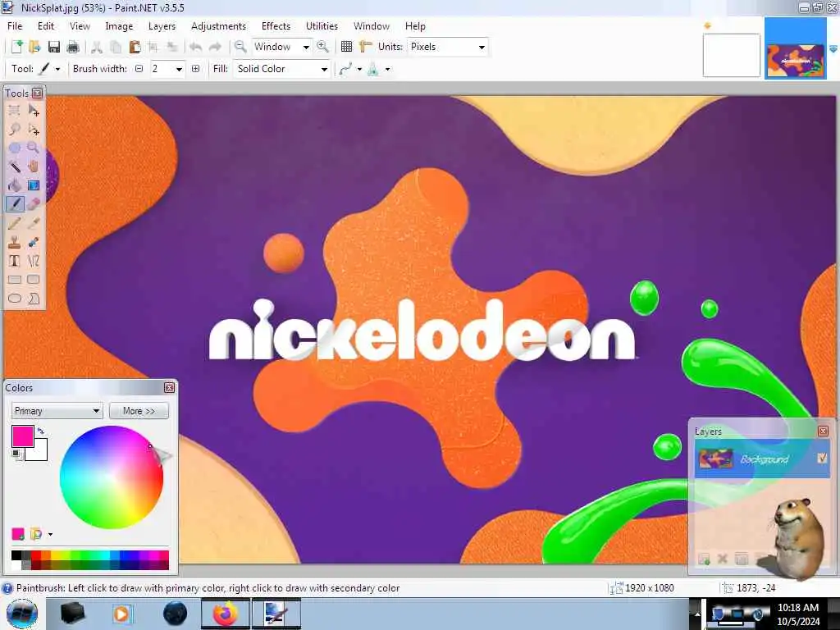840x630 pixels.
Task: Click the white secondary color swatch
Action: [41, 453]
